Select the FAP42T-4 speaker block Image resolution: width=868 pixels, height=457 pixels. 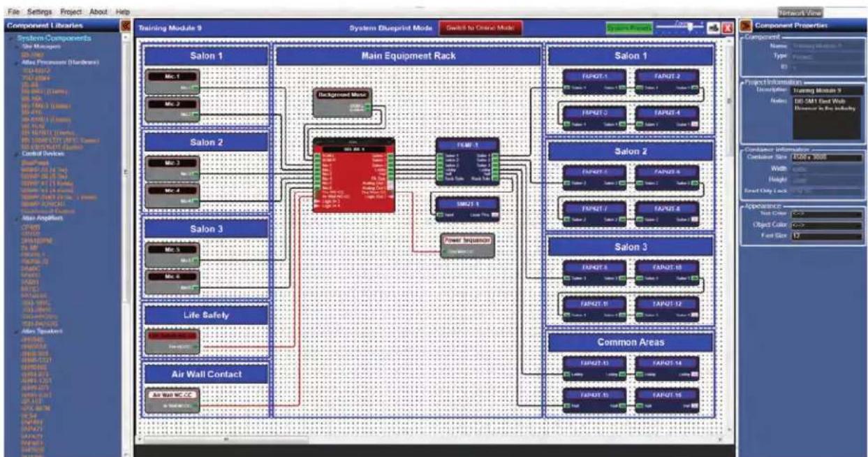pyautogui.click(x=668, y=117)
